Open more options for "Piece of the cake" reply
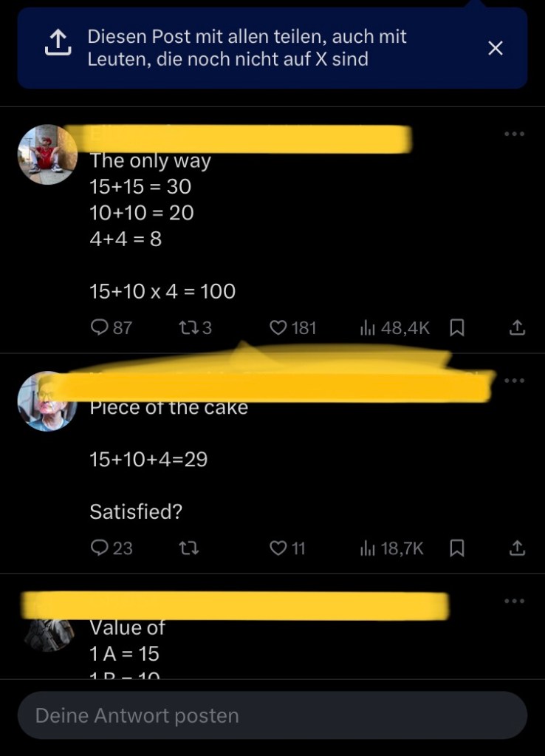The image size is (545, 756). 514,381
